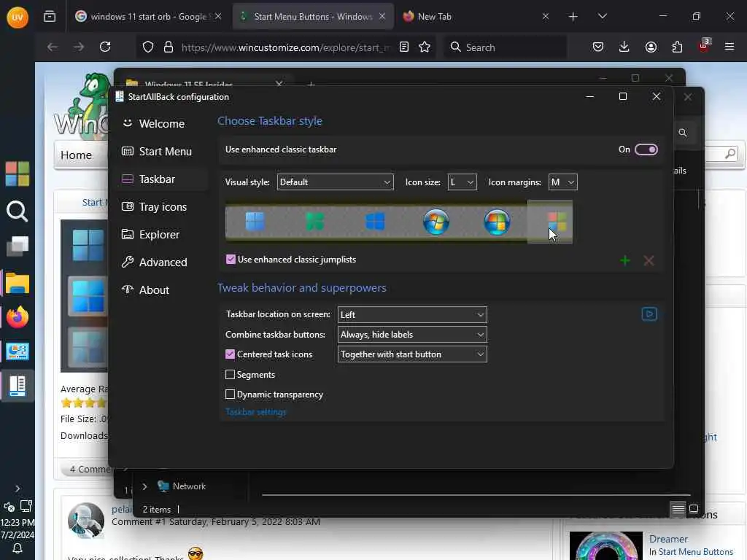Remove start orb with red X icon

tap(649, 260)
